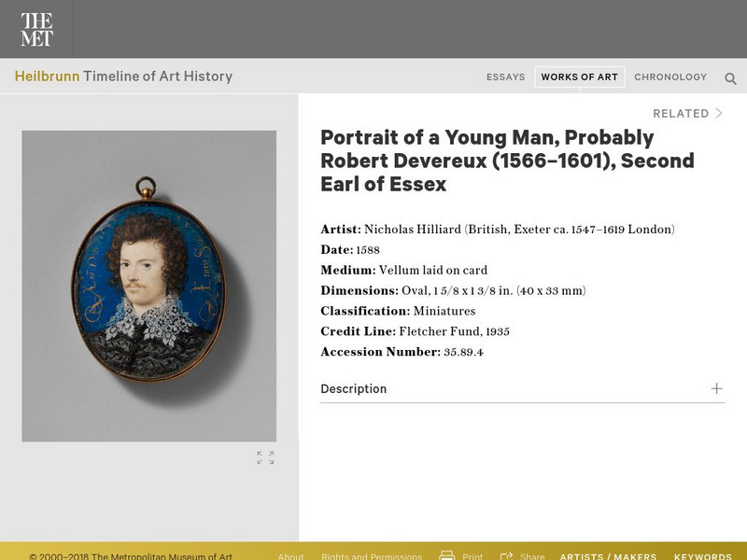
Task: Click the share arrow icon
Action: click(506, 556)
